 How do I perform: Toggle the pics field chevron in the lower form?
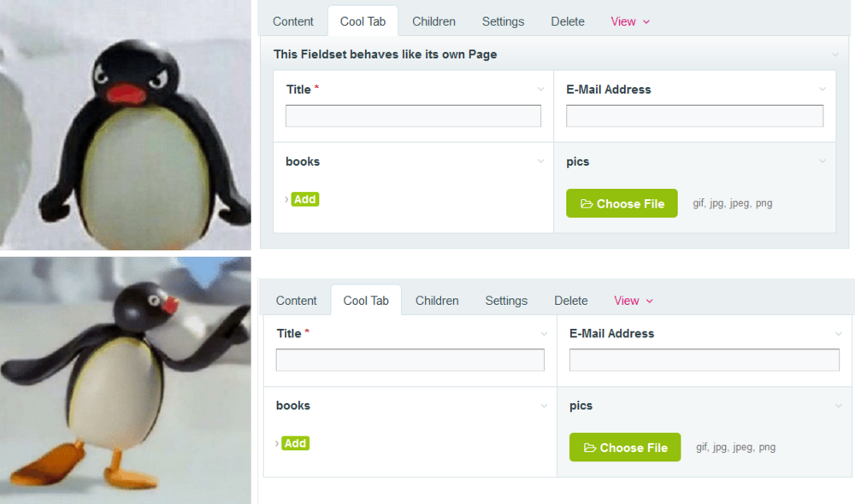point(838,406)
